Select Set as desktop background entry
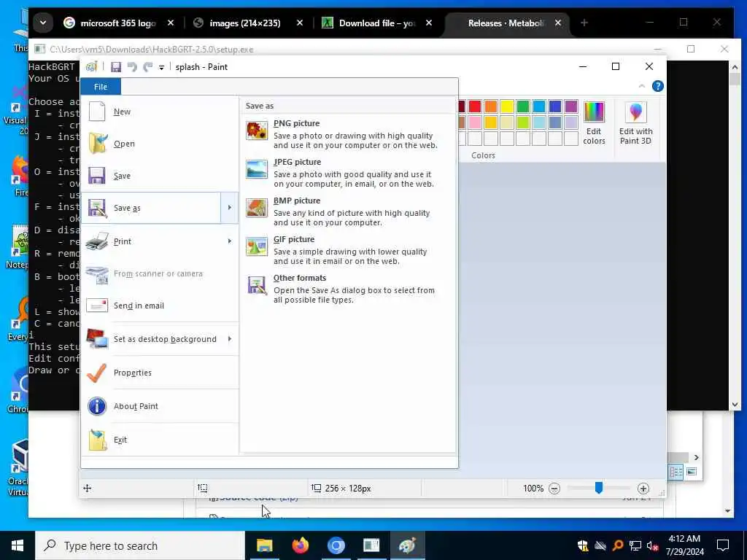This screenshot has width=747, height=560. click(151, 339)
